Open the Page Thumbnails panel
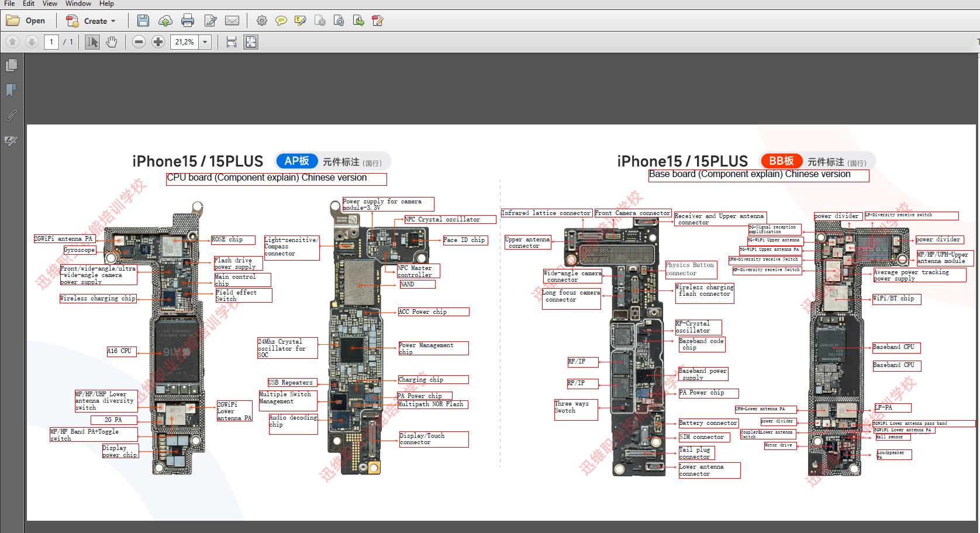The width and height of the screenshot is (980, 533). (11, 65)
